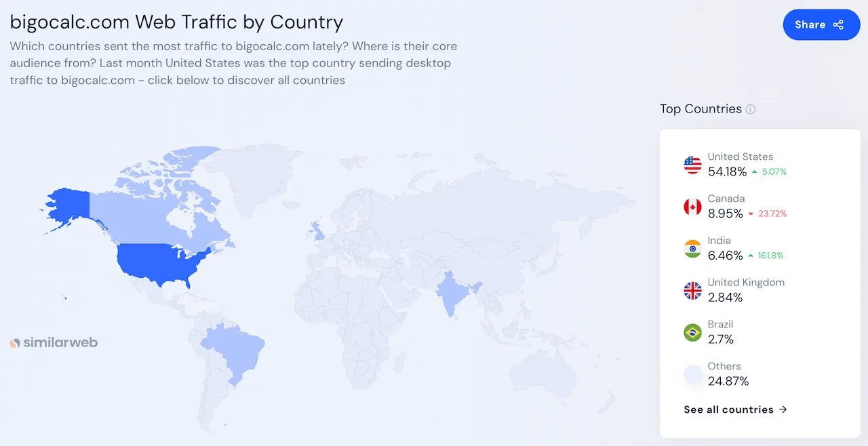Screen dimensions: 868x446
Task: Click the Top Countries info icon
Action: [750, 109]
